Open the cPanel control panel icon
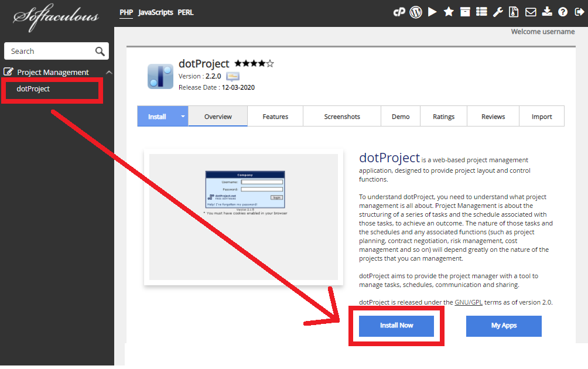The width and height of the screenshot is (588, 369). point(400,12)
